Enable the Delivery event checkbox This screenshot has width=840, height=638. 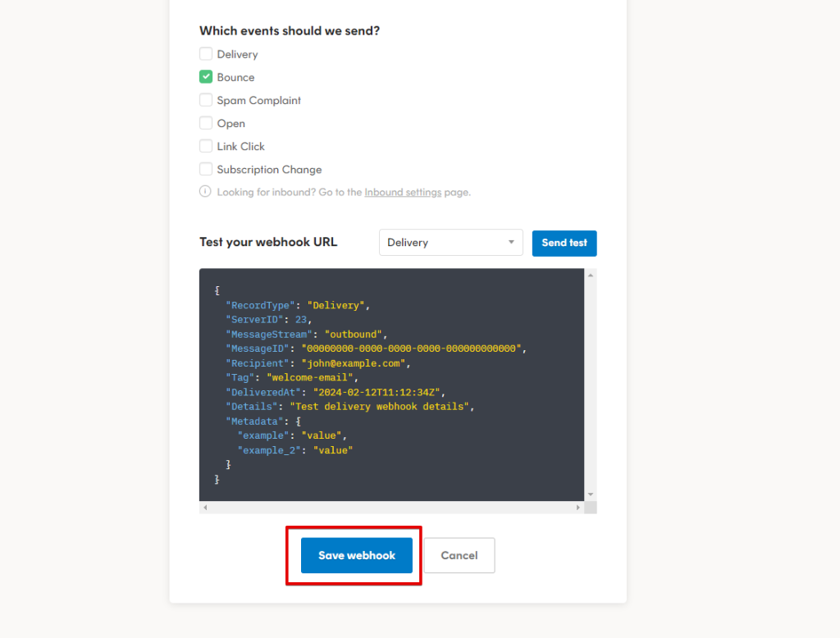(206, 54)
